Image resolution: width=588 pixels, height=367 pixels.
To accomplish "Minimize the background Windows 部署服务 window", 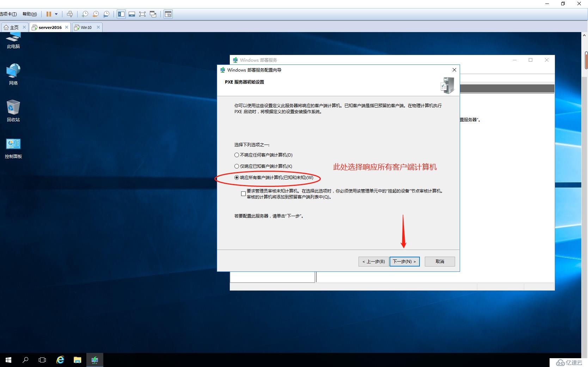I will pyautogui.click(x=515, y=60).
